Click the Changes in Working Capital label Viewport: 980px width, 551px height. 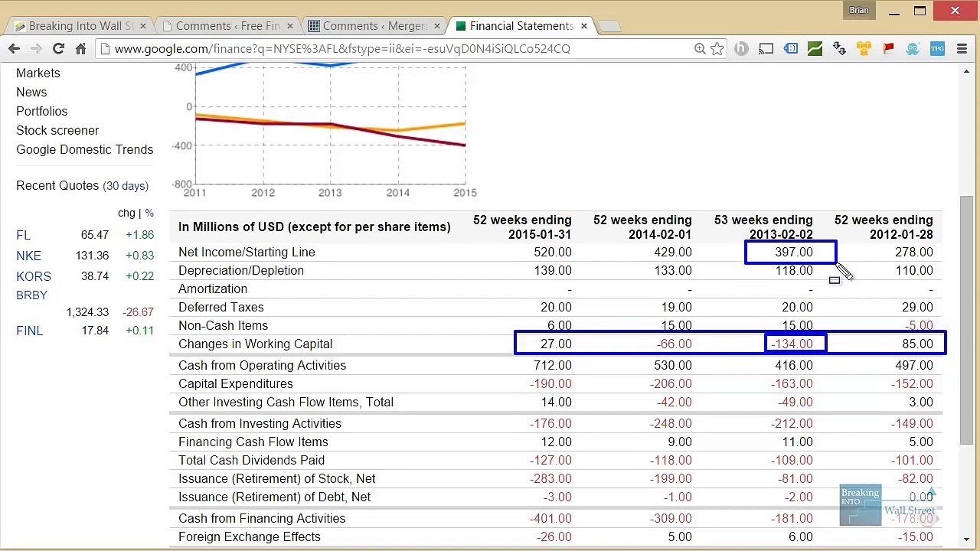click(x=255, y=344)
